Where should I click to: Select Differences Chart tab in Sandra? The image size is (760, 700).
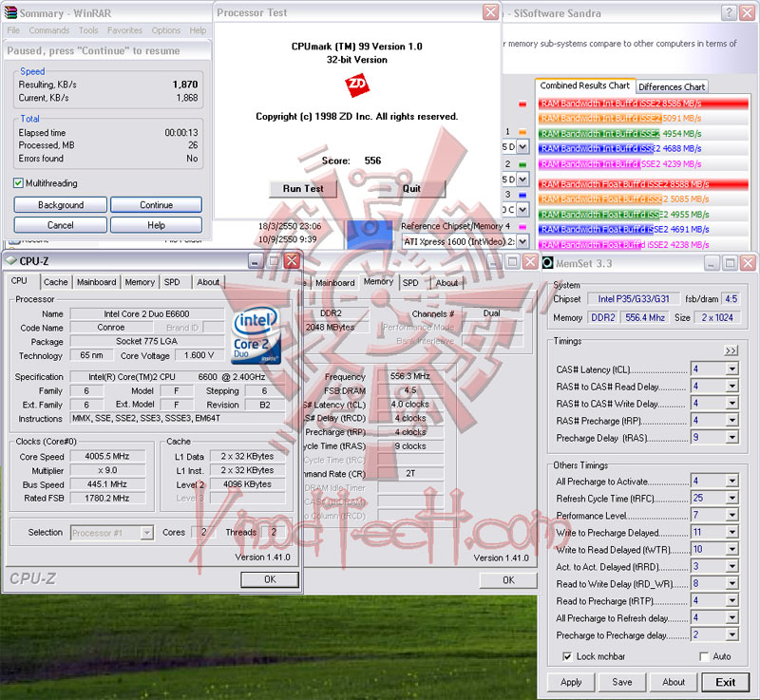(x=672, y=87)
